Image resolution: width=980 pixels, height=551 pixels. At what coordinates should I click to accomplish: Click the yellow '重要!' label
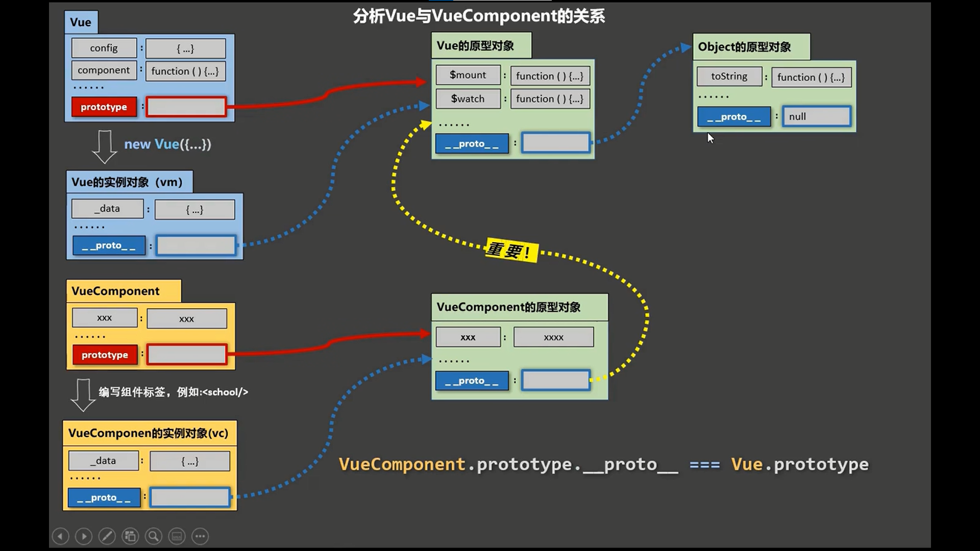511,250
